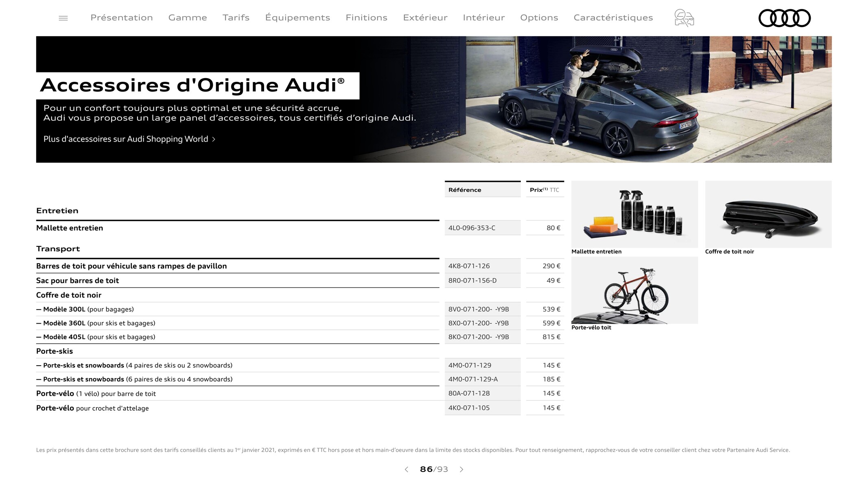Open the Options section
Screen dimensions: 868x488
coord(539,17)
